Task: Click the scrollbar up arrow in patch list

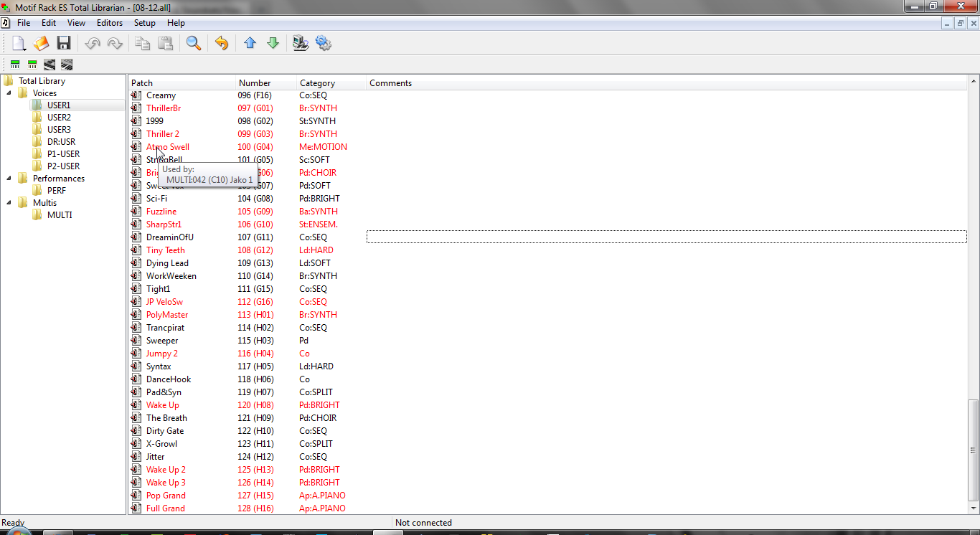Action: tap(973, 80)
